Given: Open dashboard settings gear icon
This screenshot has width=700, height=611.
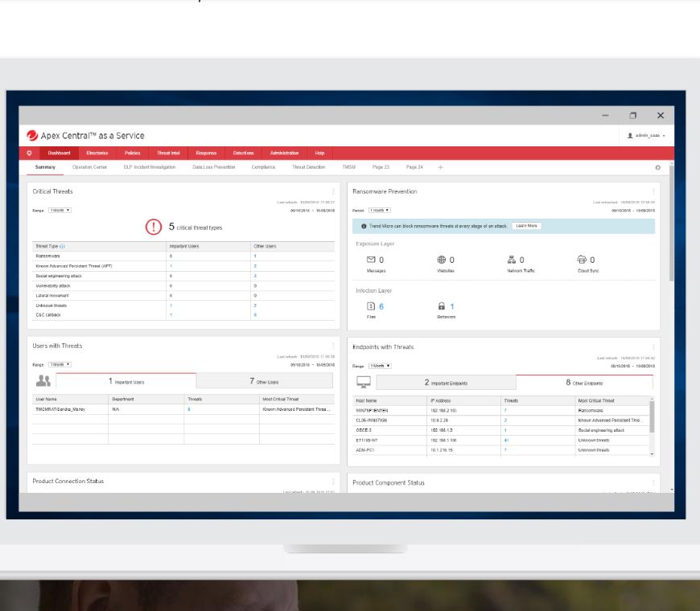Looking at the screenshot, I should pyautogui.click(x=657, y=168).
